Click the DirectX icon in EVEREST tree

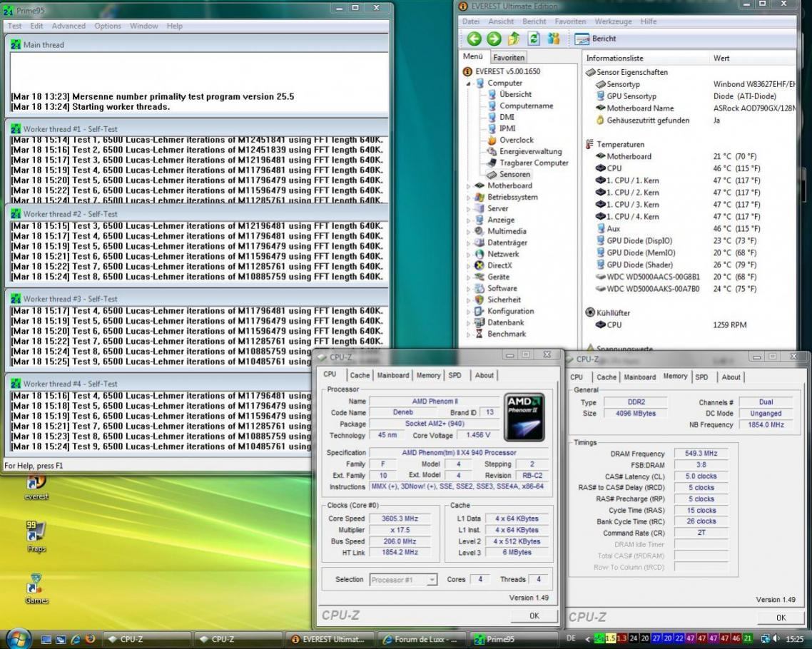click(x=479, y=265)
